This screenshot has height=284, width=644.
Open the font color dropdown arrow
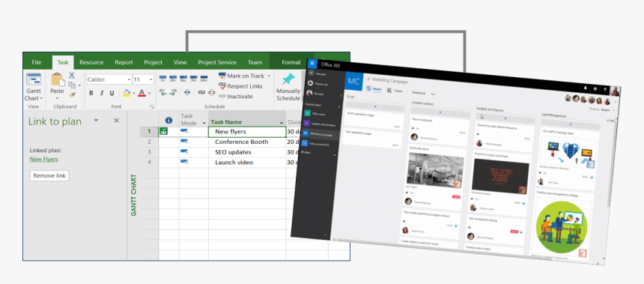pyautogui.click(x=149, y=94)
